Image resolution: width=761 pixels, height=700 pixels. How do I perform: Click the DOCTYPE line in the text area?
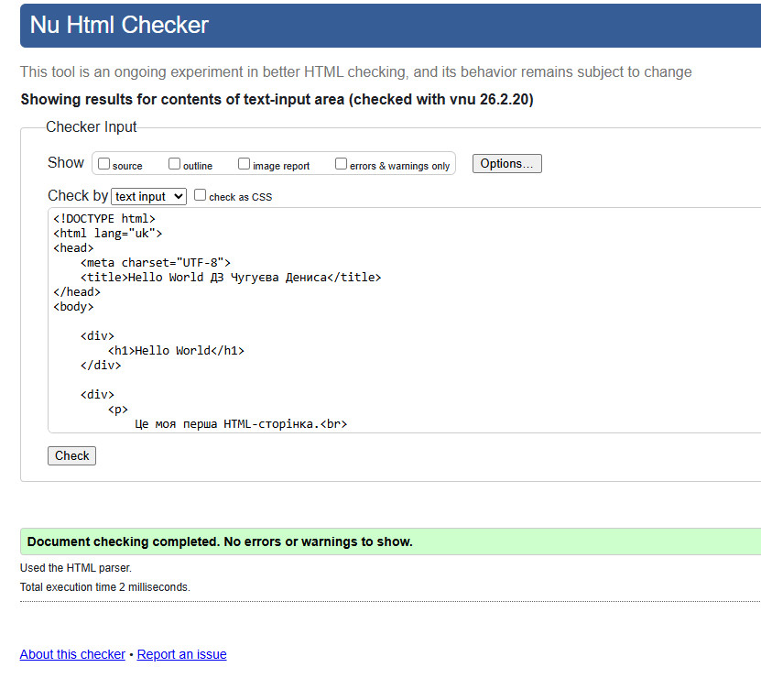point(104,218)
